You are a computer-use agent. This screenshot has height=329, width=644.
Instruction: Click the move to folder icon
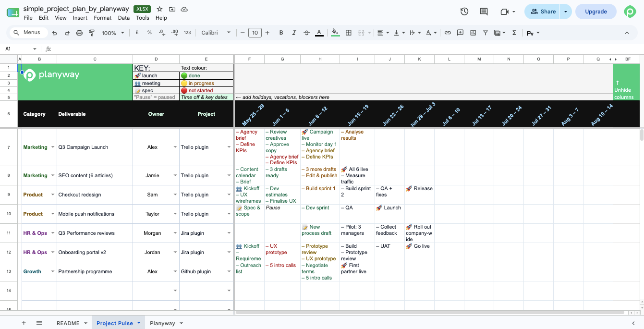pos(172,9)
